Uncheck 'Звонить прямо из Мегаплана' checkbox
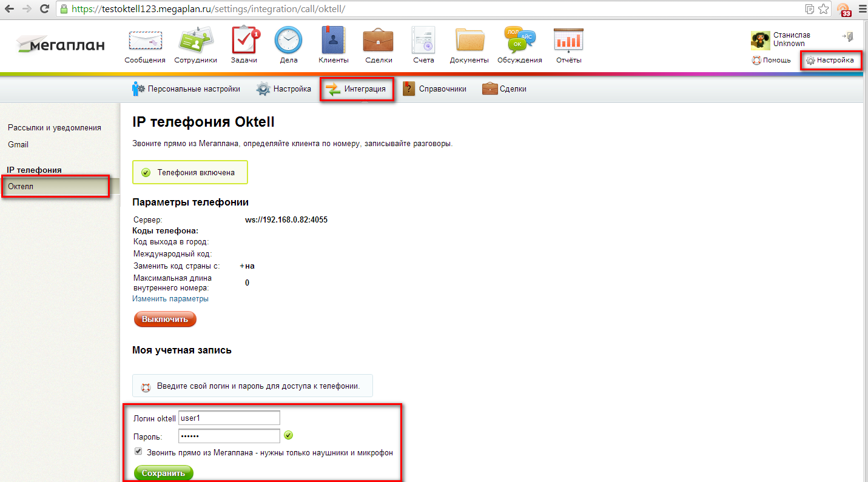The width and height of the screenshot is (868, 482). click(138, 452)
